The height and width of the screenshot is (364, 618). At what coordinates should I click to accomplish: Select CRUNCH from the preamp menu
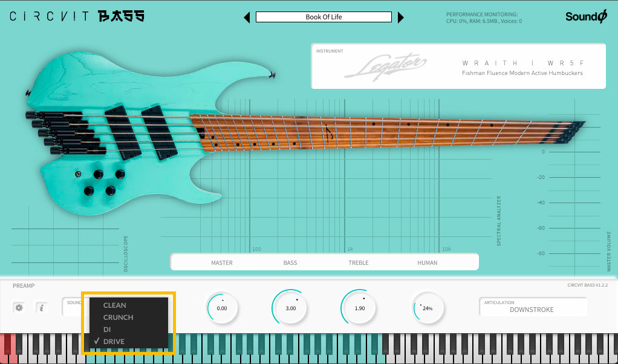coord(119,317)
